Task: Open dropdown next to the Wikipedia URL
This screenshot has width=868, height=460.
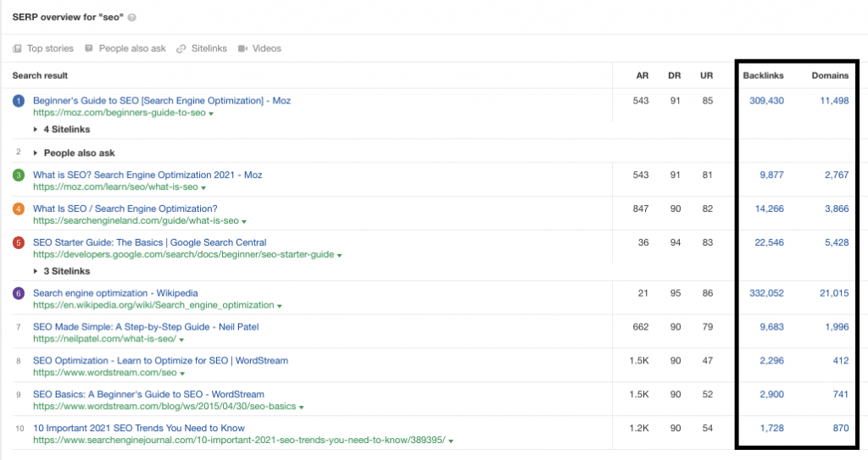Action: click(x=280, y=306)
